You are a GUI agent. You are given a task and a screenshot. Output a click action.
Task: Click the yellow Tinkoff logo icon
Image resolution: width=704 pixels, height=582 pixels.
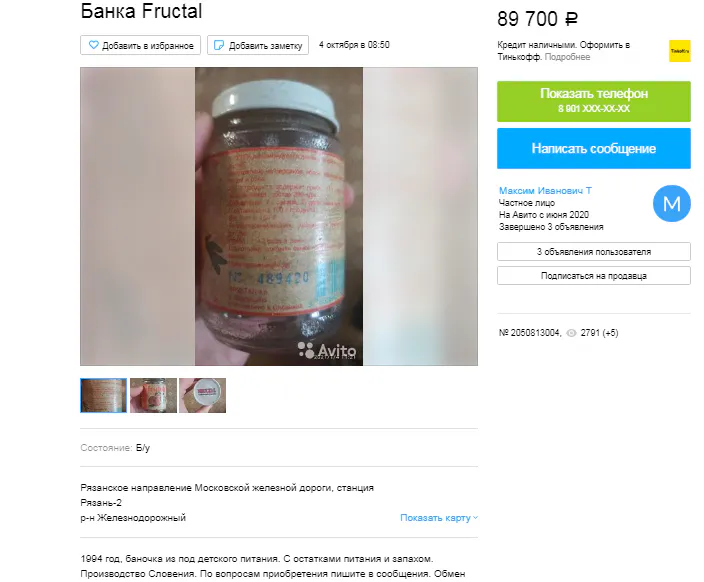[x=680, y=51]
